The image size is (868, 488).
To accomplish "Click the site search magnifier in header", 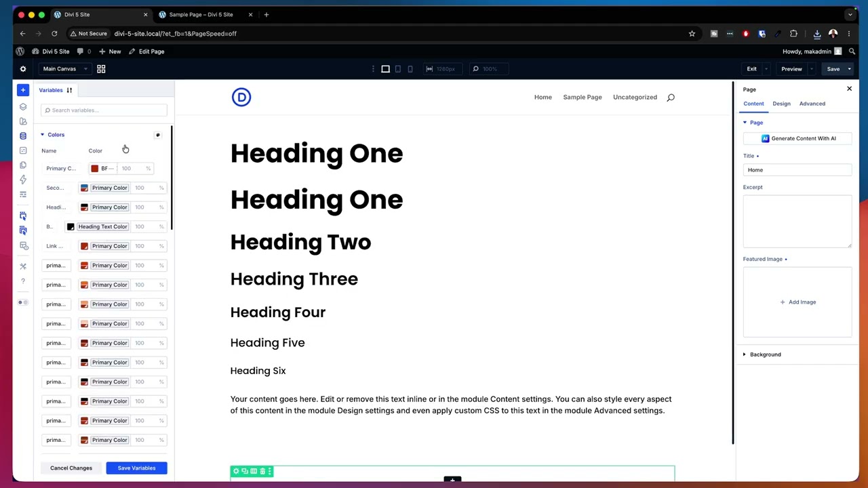I will (671, 98).
